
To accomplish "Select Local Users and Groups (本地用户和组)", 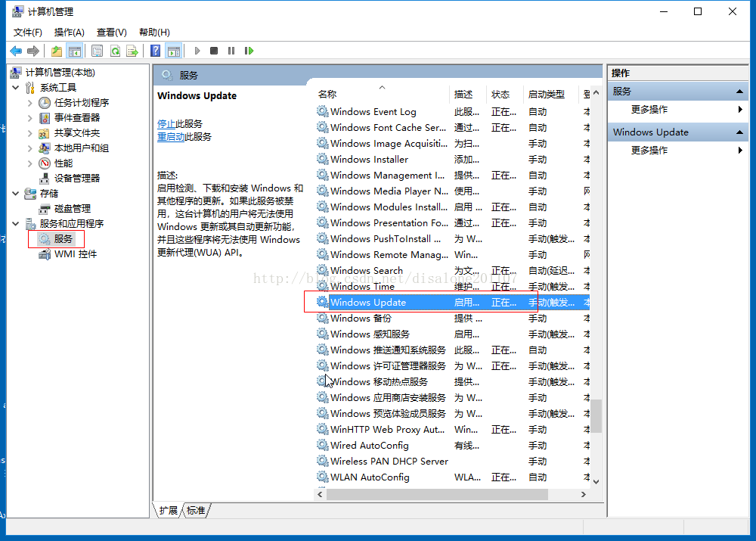I will click(x=81, y=148).
